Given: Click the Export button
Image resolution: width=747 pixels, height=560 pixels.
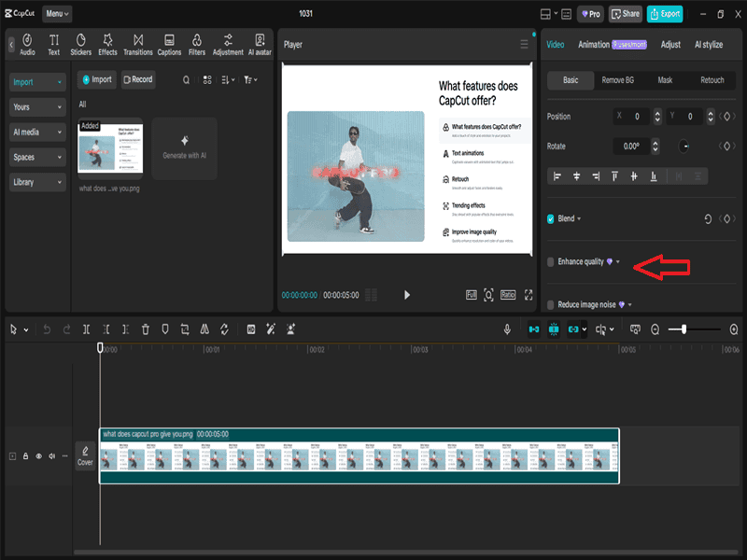Looking at the screenshot, I should pyautogui.click(x=665, y=14).
